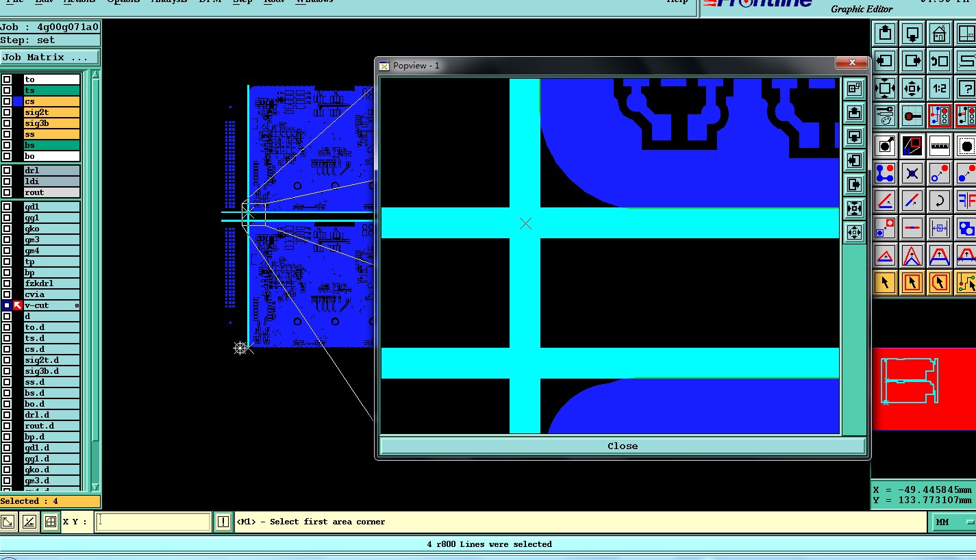
Task: Select layer name 'bs' in list
Action: point(52,145)
